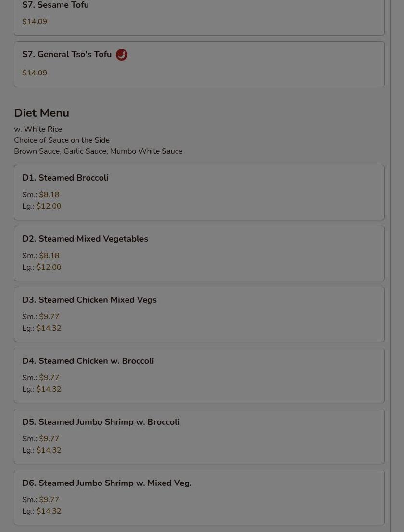Click the $14.09 price of General Tso's Tofu

tap(35, 73)
